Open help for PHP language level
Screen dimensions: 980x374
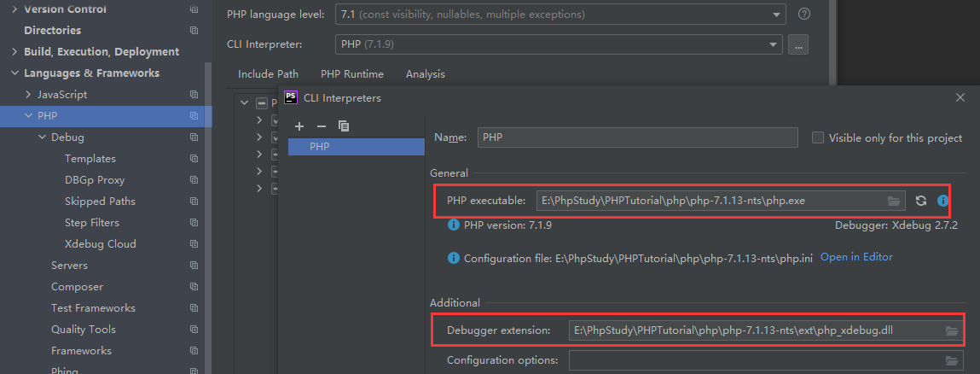pos(804,15)
